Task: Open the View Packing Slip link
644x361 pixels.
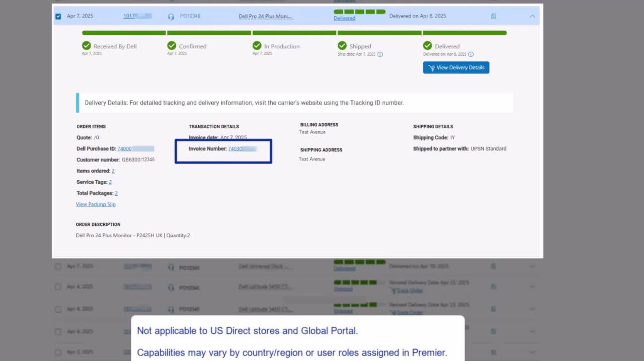Action: 96,204
